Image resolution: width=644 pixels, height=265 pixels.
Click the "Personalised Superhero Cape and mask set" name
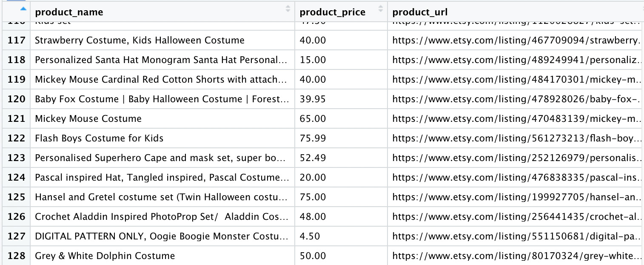[x=162, y=158]
